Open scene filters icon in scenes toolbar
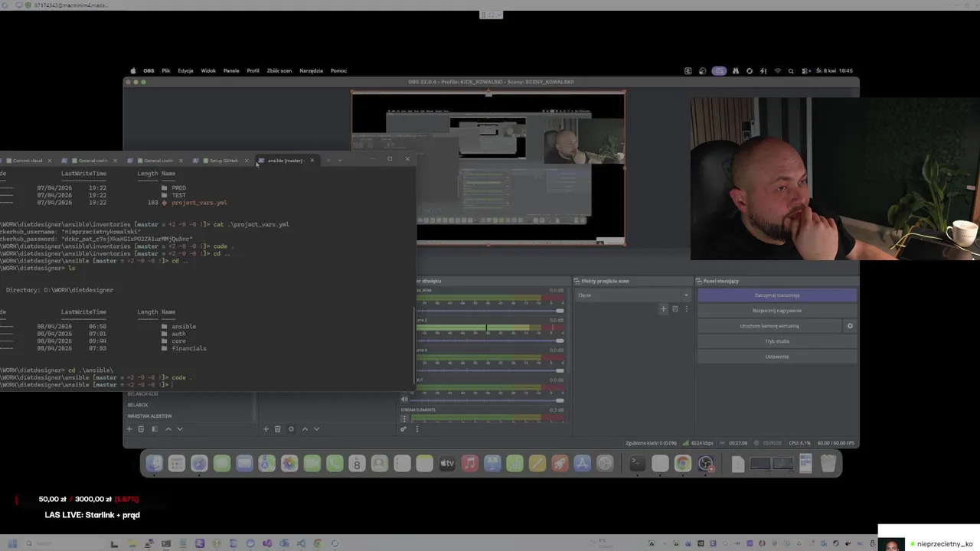The height and width of the screenshot is (551, 980). [155, 429]
